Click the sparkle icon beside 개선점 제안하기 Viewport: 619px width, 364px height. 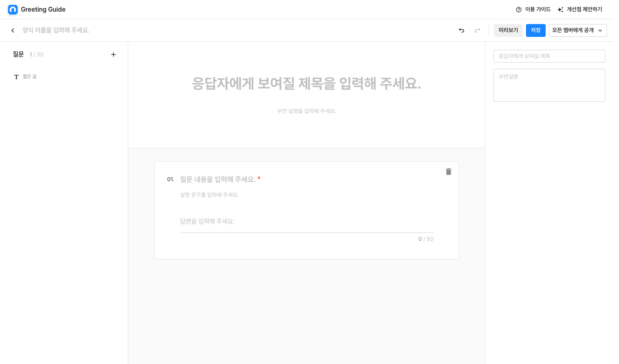coord(560,10)
